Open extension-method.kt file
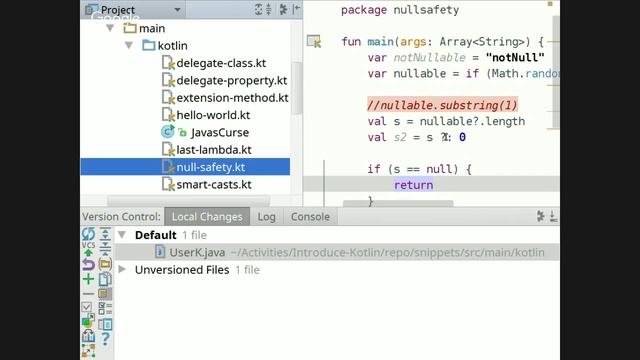This screenshot has height=360, width=640. coord(232,98)
